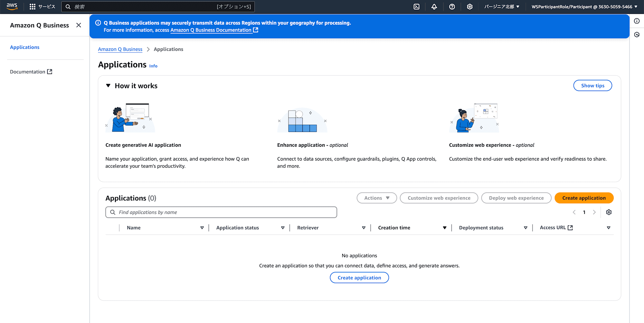
Task: Sort by Creation time column arrow
Action: 445,228
